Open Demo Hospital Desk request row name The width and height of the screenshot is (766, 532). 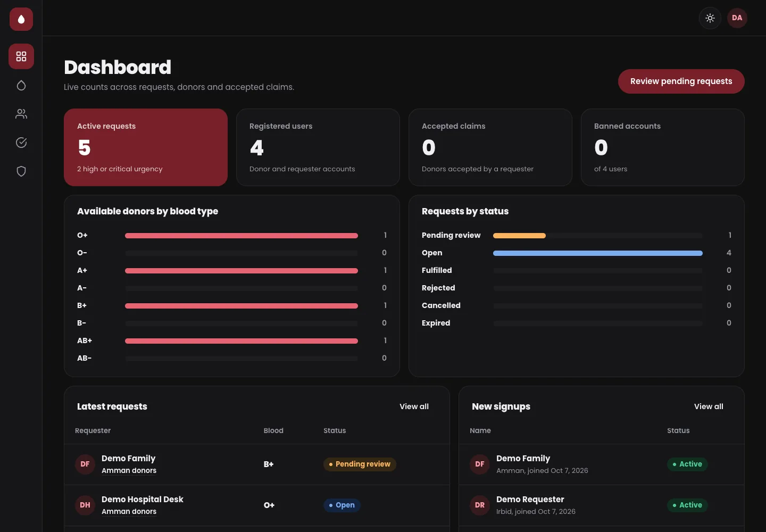(143, 500)
